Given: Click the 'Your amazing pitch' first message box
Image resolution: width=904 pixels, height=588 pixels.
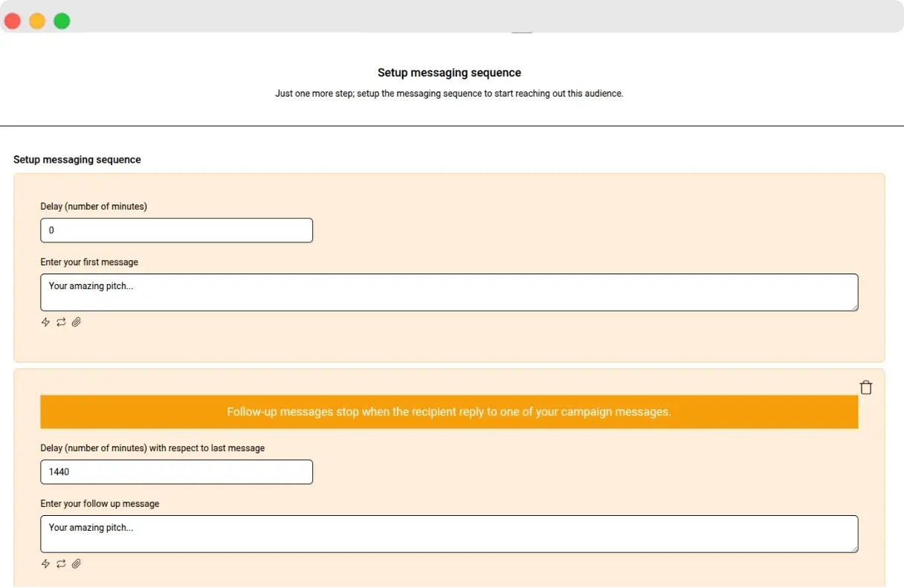Looking at the screenshot, I should (449, 292).
